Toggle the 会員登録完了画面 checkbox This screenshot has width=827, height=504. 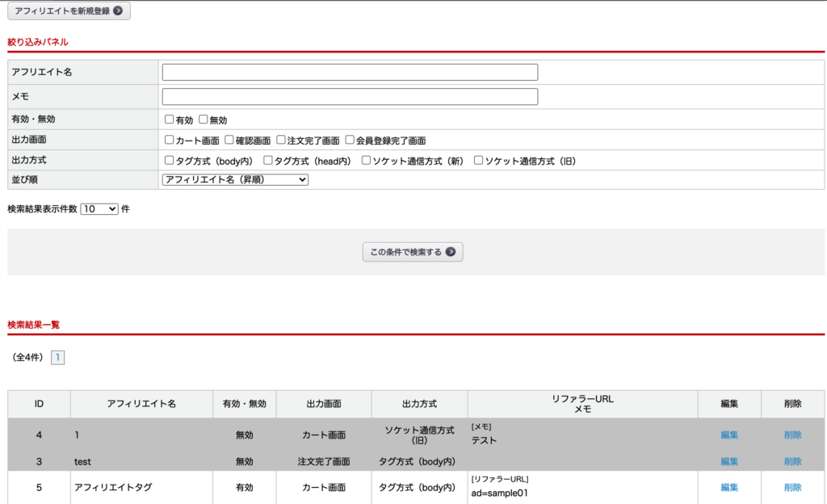point(351,140)
